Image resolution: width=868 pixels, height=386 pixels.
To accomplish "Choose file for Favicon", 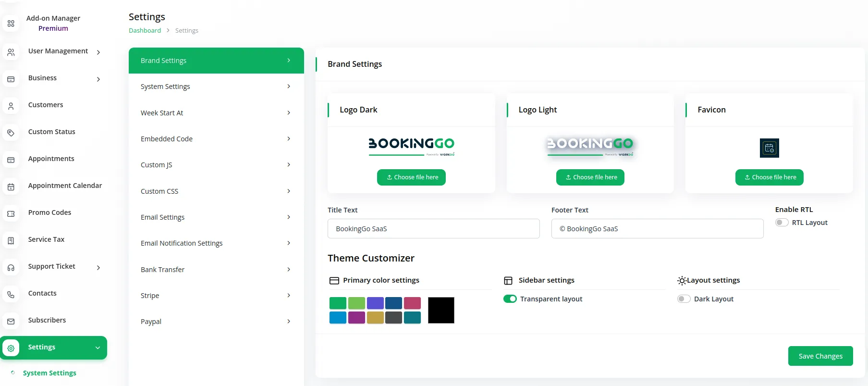I will [769, 177].
